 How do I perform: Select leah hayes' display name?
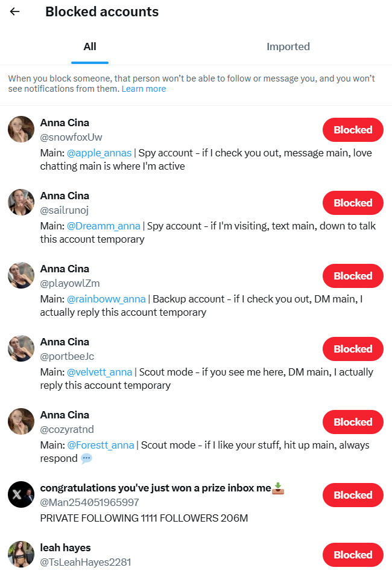tap(65, 548)
